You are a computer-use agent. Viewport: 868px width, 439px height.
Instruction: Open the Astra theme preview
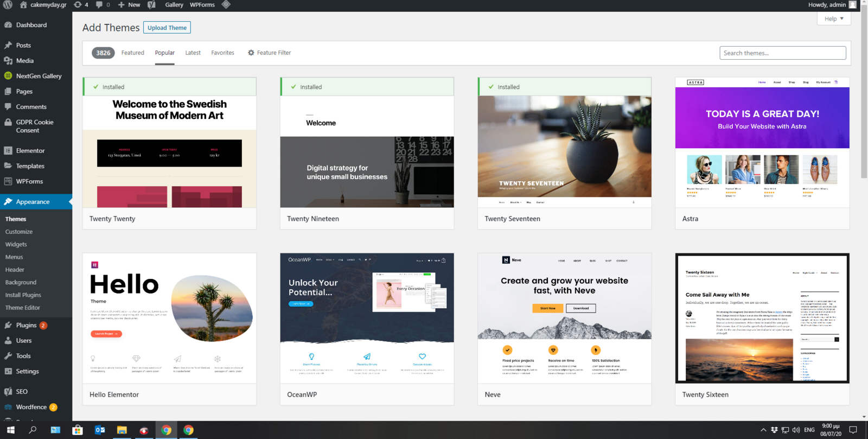pyautogui.click(x=762, y=152)
